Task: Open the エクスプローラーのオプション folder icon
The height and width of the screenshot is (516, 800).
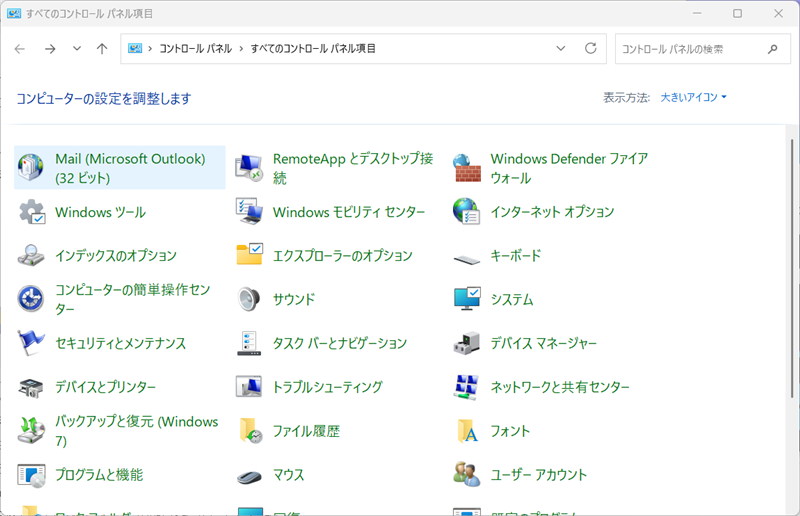Action: 249,254
